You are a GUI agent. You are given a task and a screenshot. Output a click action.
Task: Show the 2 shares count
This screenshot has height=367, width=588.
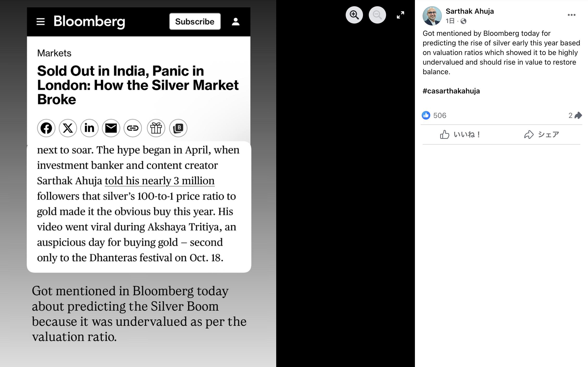tap(575, 115)
